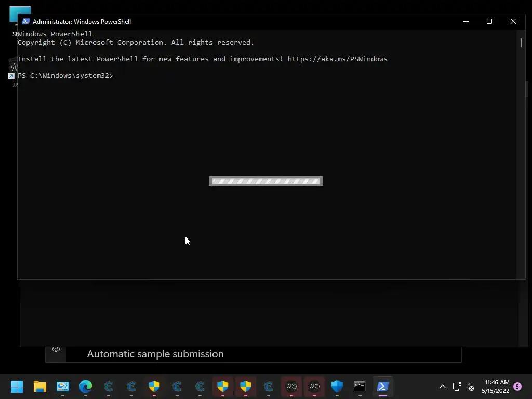The image size is (532, 399).
Task: Switch to the Command Prompt taskbar window
Action: 360,386
